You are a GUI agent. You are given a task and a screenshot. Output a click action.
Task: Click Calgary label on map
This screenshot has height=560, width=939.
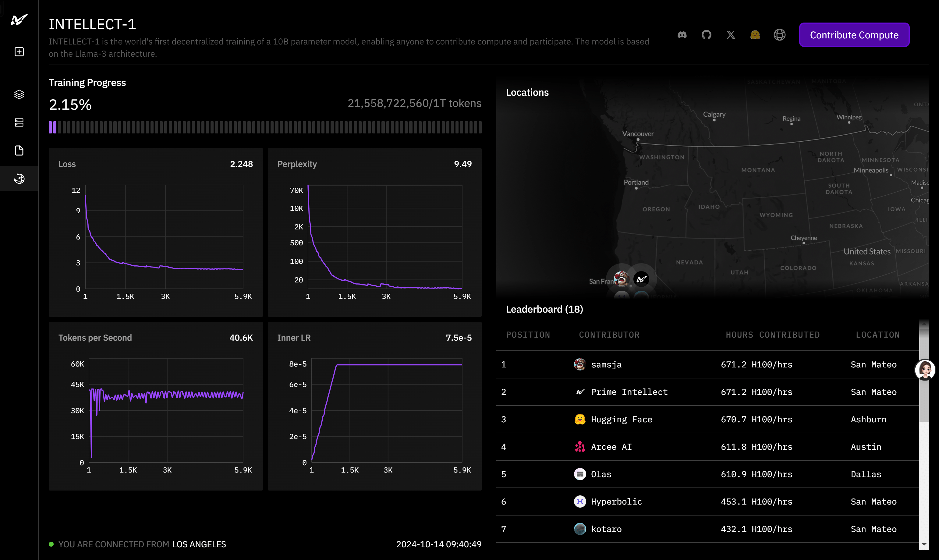tap(714, 114)
